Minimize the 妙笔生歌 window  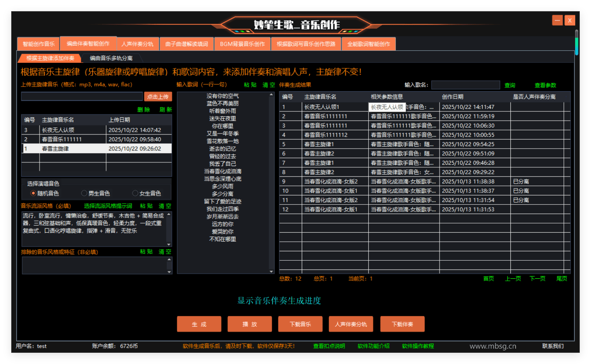pyautogui.click(x=557, y=20)
